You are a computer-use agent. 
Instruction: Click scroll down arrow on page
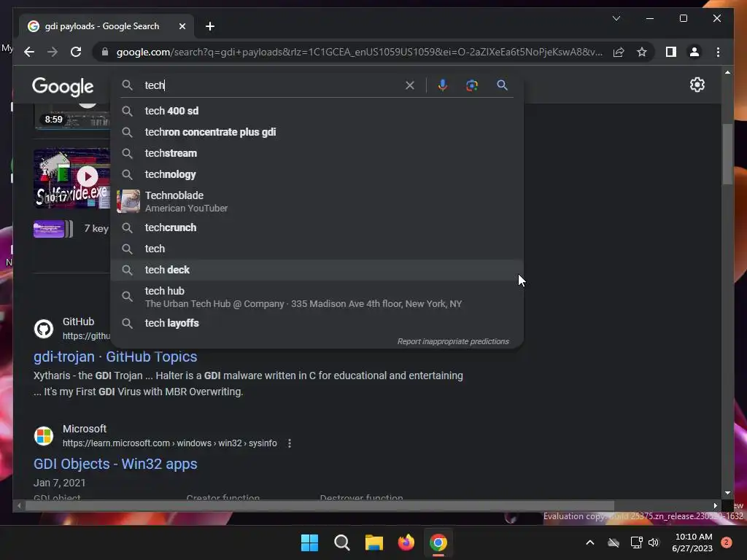click(x=727, y=494)
